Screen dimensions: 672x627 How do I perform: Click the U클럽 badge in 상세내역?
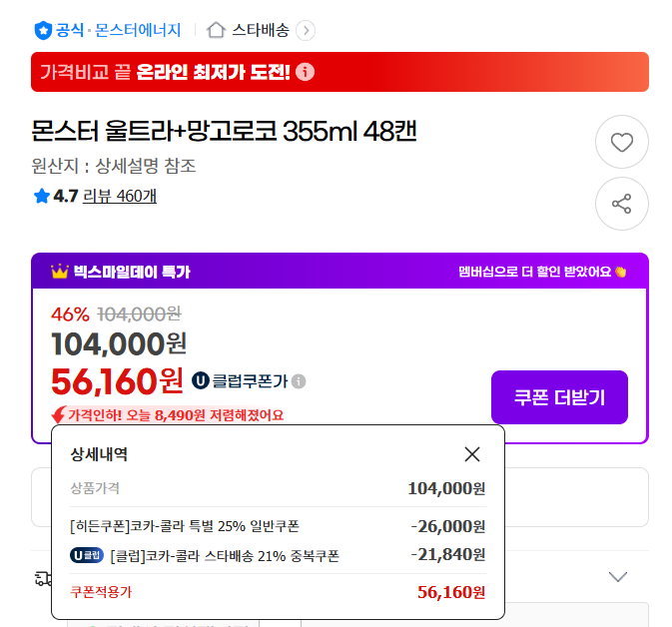click(x=87, y=555)
